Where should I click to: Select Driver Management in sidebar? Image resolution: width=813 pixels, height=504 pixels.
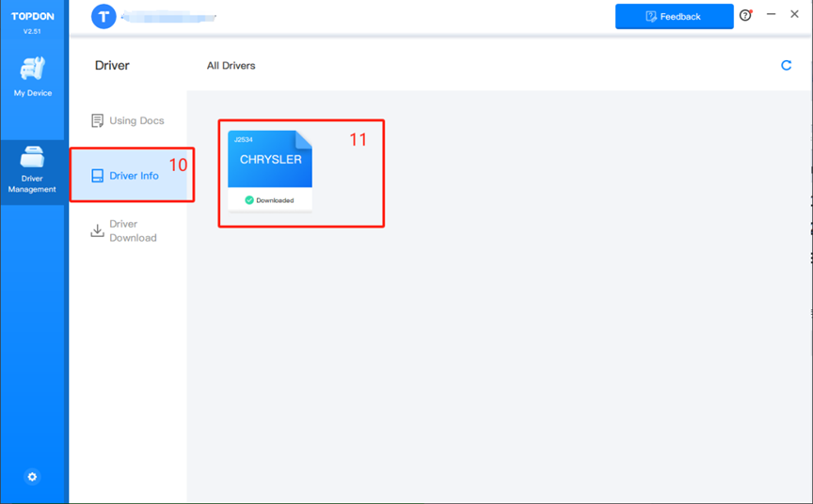coord(32,171)
